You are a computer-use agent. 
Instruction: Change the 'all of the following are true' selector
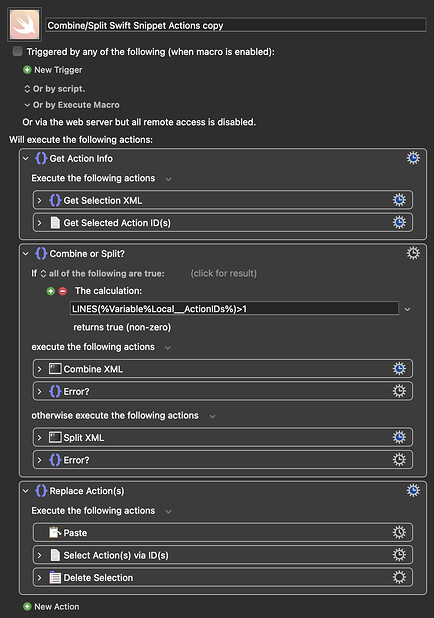point(103,274)
